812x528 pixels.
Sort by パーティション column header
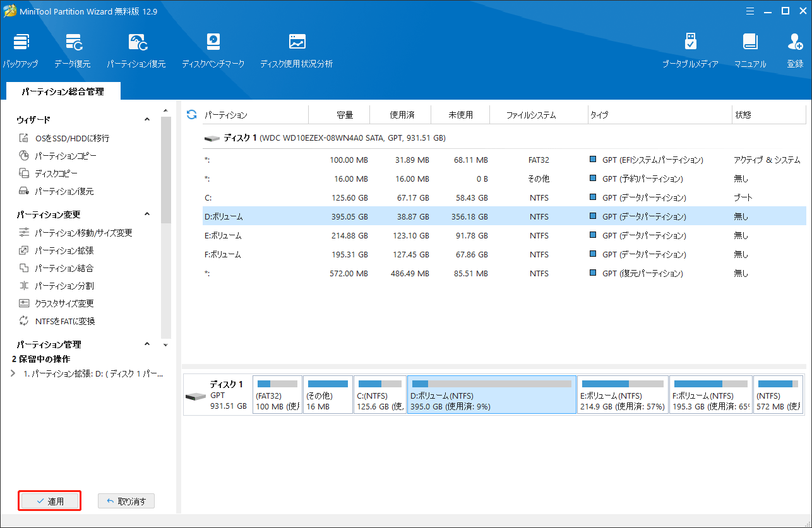point(255,115)
